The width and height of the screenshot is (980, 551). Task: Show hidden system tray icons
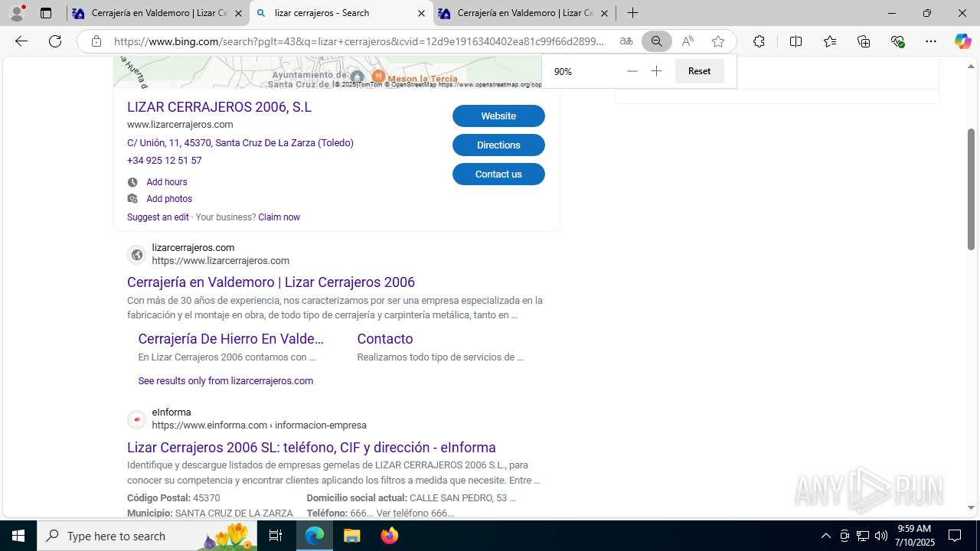[x=825, y=536]
